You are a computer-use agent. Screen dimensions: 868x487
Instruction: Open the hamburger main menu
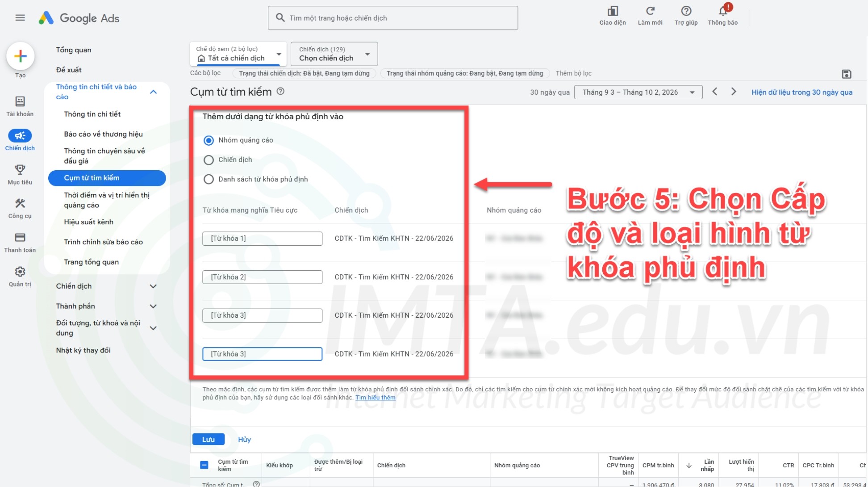(x=20, y=18)
